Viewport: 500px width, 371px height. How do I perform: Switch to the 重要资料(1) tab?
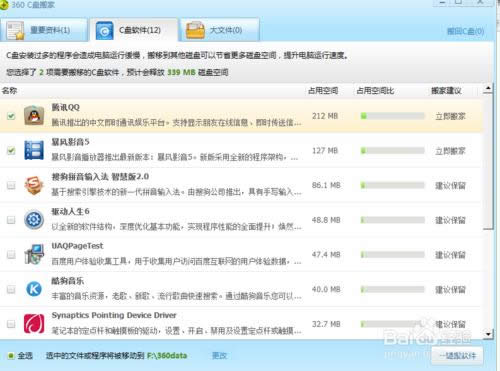click(x=44, y=30)
